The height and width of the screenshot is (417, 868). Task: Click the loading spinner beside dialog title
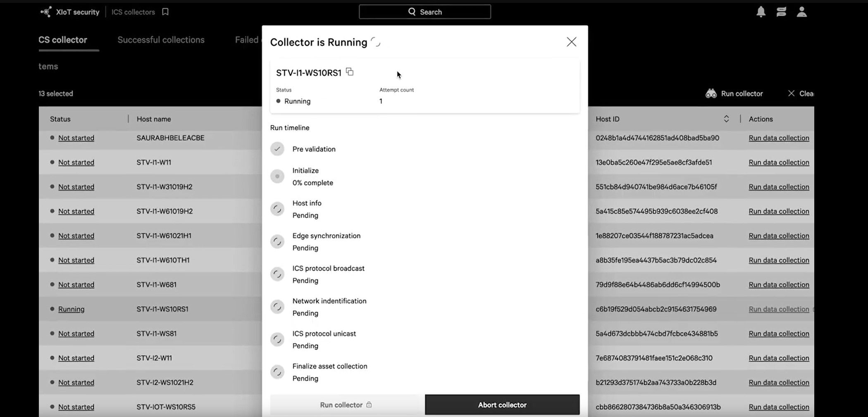[375, 42]
